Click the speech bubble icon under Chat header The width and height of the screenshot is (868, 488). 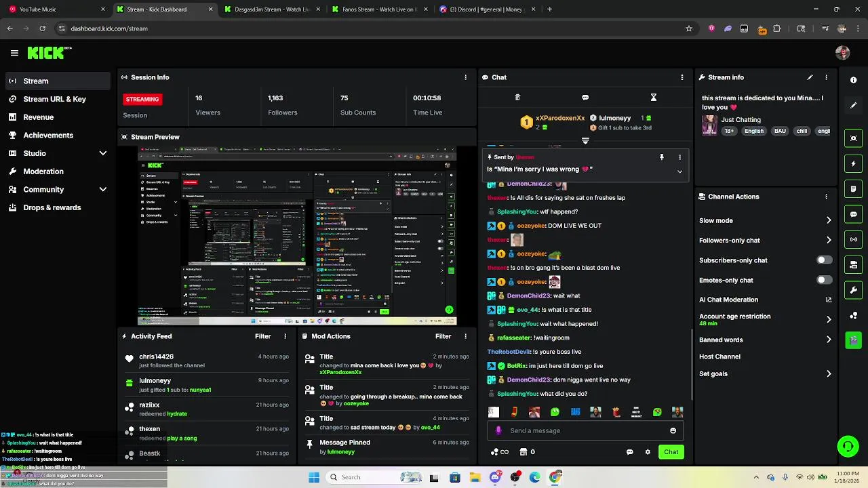(x=585, y=98)
